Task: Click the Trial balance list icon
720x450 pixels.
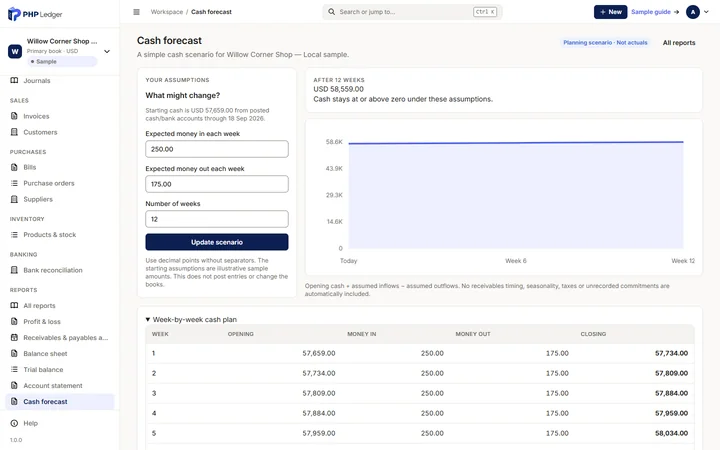Action: click(x=14, y=370)
